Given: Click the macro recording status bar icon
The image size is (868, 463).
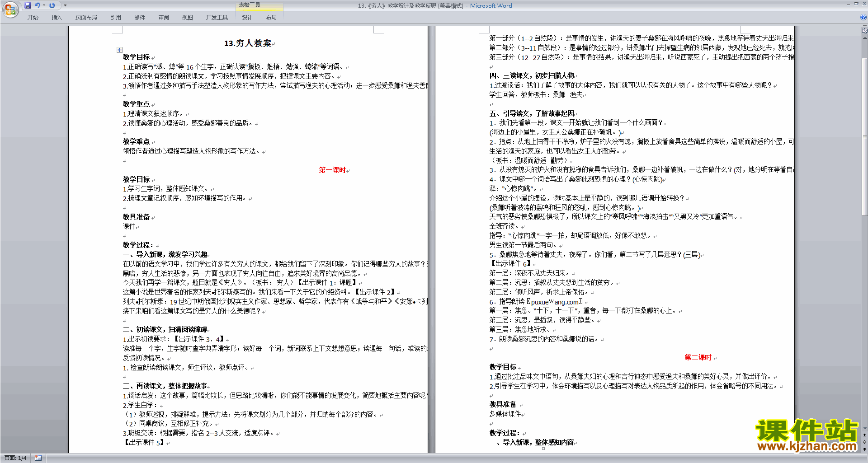Looking at the screenshot, I should [38, 458].
